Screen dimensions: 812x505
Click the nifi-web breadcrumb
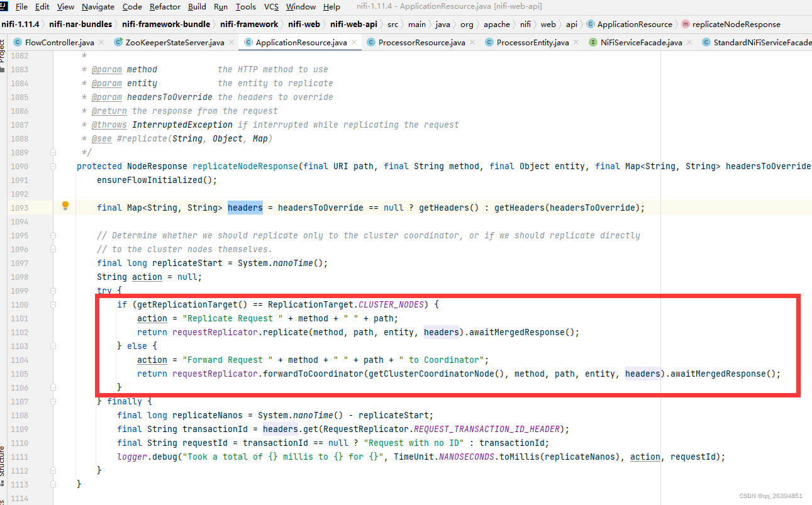(304, 24)
